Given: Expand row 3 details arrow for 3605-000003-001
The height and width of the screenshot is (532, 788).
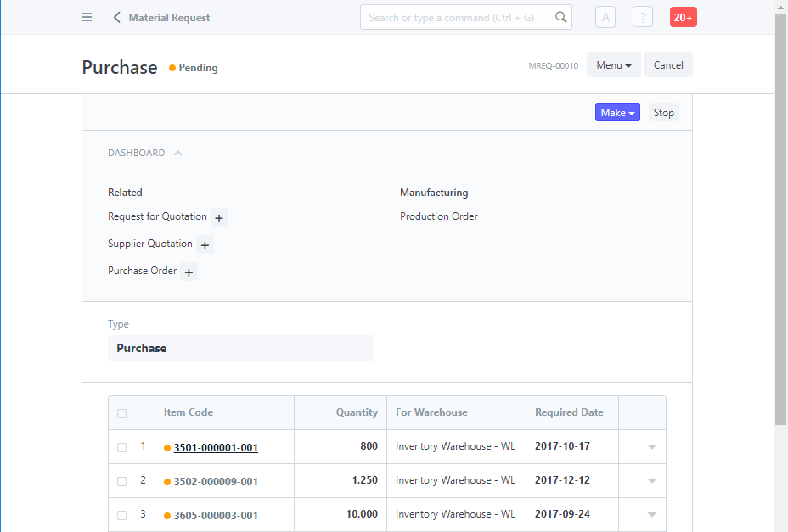Looking at the screenshot, I should pyautogui.click(x=652, y=514).
